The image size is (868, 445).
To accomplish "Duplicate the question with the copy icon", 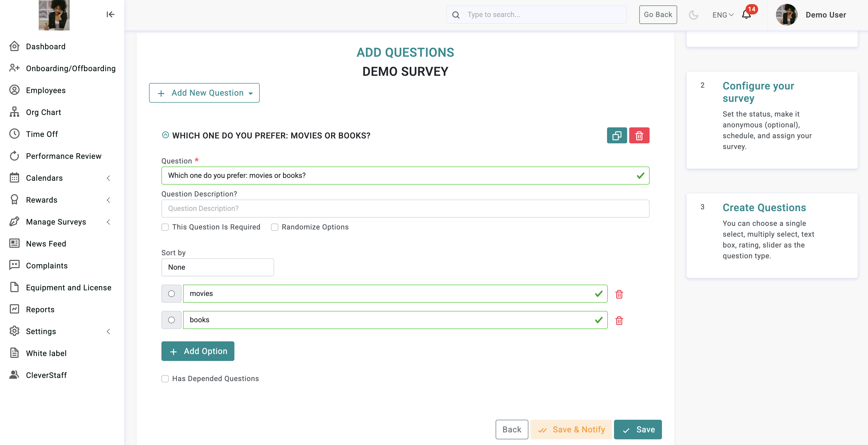I will [x=617, y=135].
